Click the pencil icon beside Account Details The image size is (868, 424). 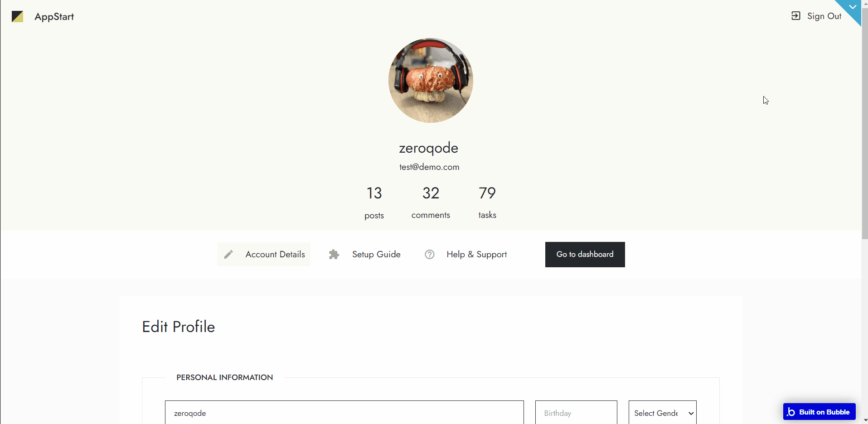coord(228,255)
